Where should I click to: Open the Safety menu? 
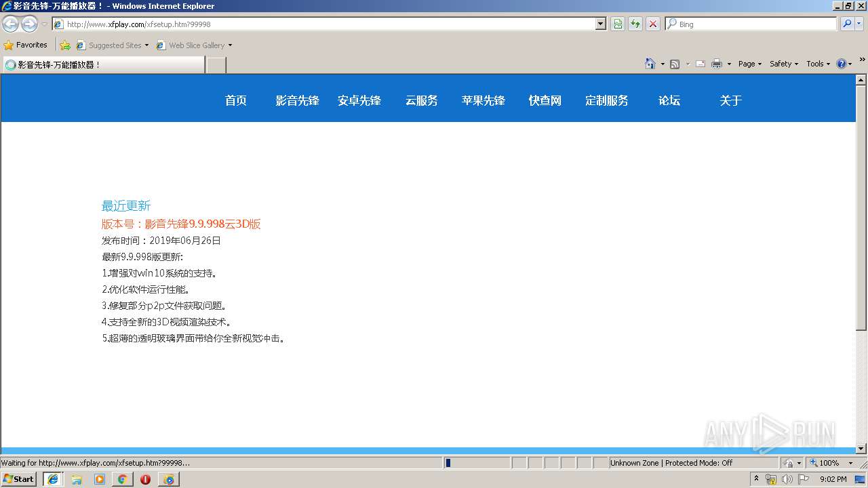[x=783, y=64]
